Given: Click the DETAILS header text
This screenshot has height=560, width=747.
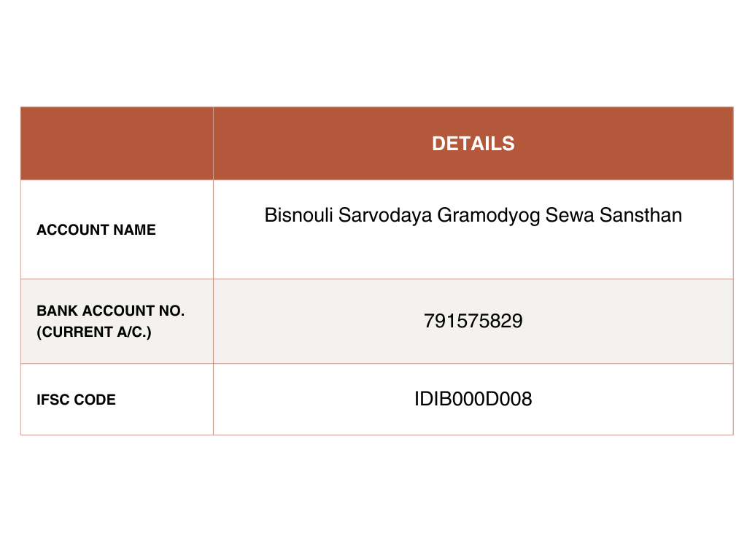Looking at the screenshot, I should click(x=473, y=144).
